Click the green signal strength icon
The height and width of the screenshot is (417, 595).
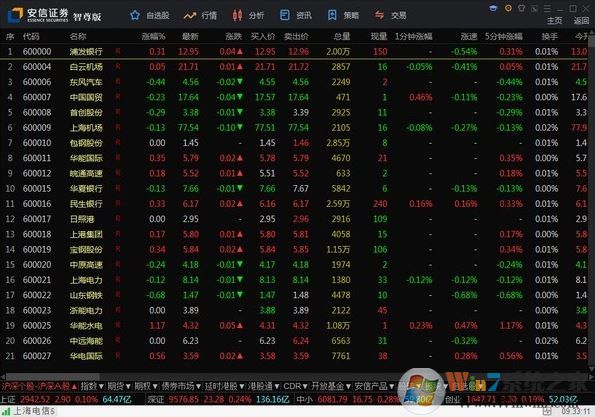6,411
